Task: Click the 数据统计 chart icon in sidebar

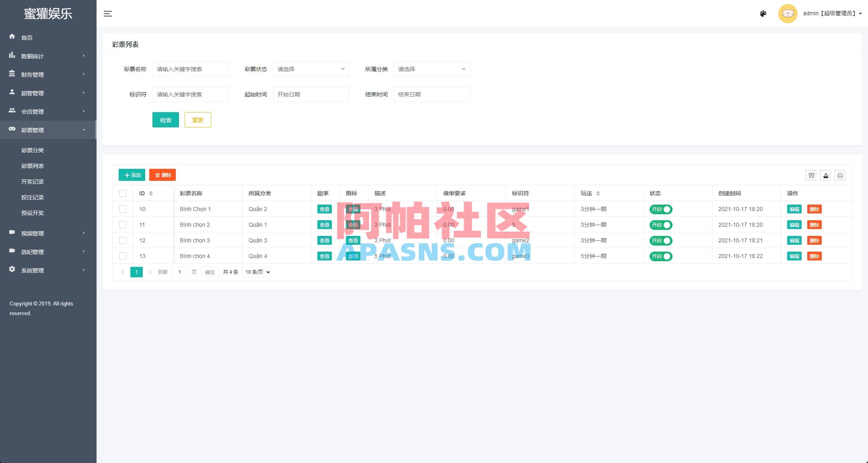Action: point(12,56)
